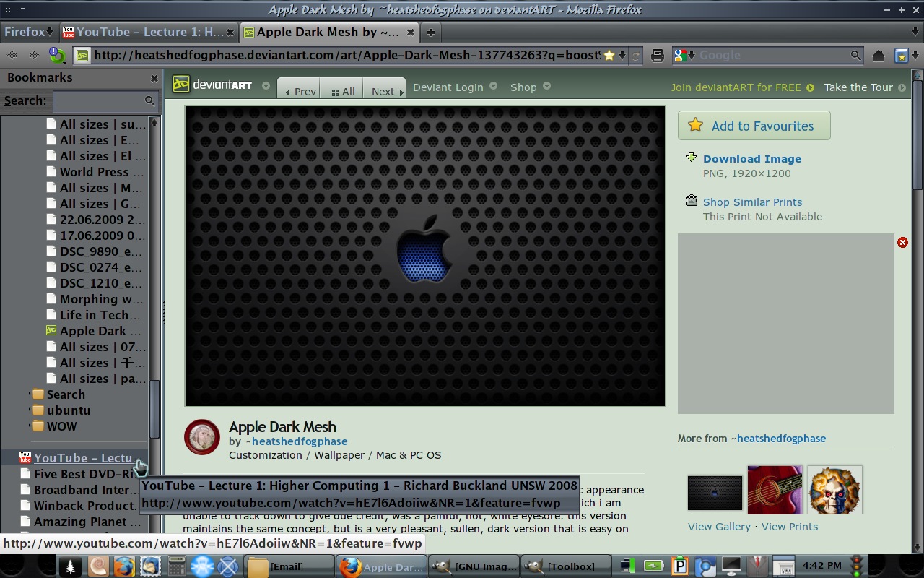The height and width of the screenshot is (578, 924).
Task: Open the Thunderbird mail launcher in taskbar
Action: pos(151,566)
